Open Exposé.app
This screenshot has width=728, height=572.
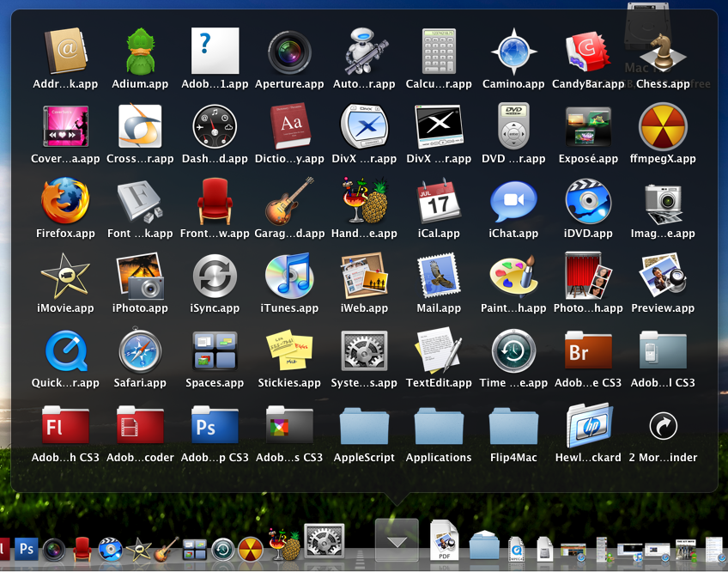tap(588, 126)
